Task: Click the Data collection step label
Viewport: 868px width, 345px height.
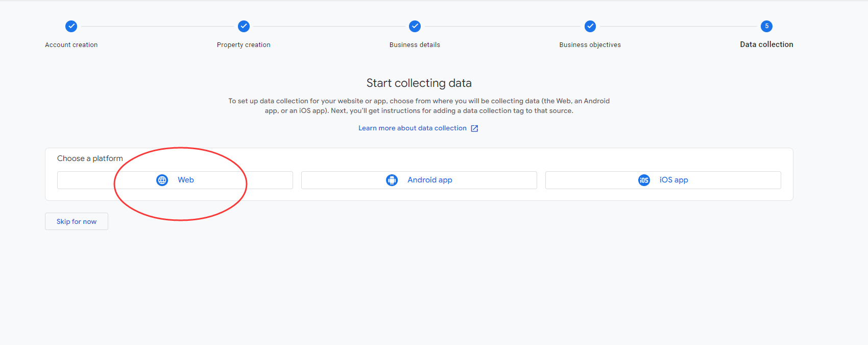Action: point(766,44)
